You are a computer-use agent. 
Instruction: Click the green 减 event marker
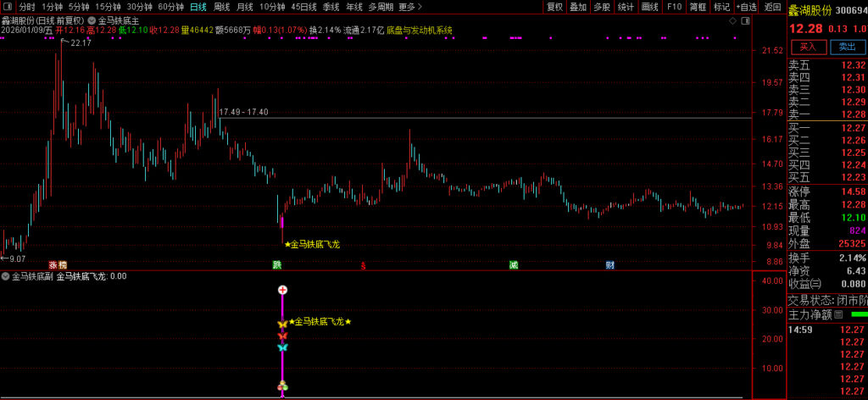[x=514, y=265]
